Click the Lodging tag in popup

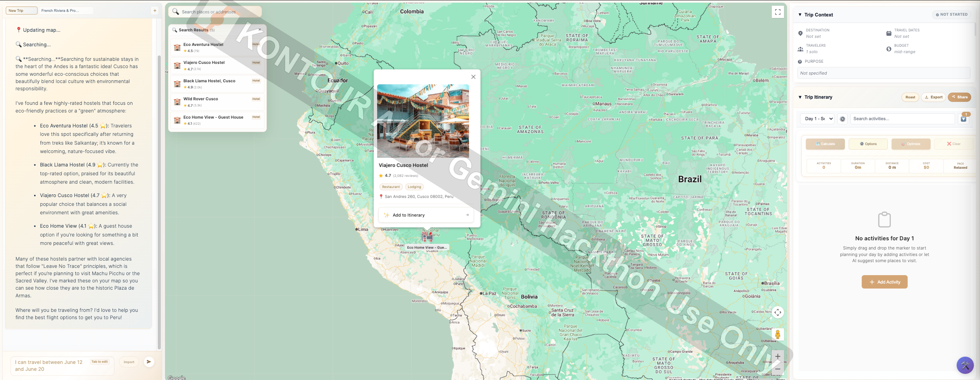[x=414, y=187]
